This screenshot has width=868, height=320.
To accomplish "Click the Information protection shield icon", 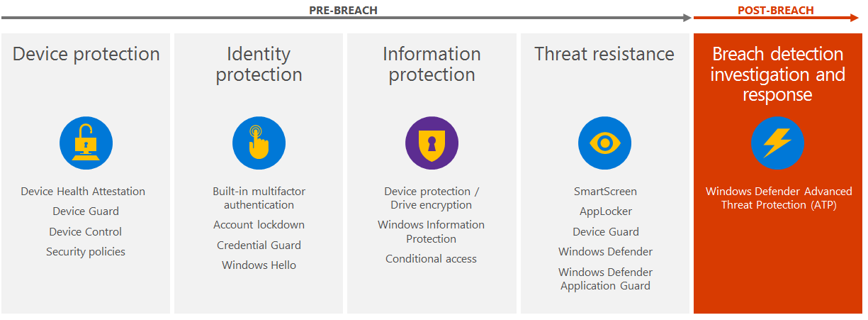I will [432, 143].
